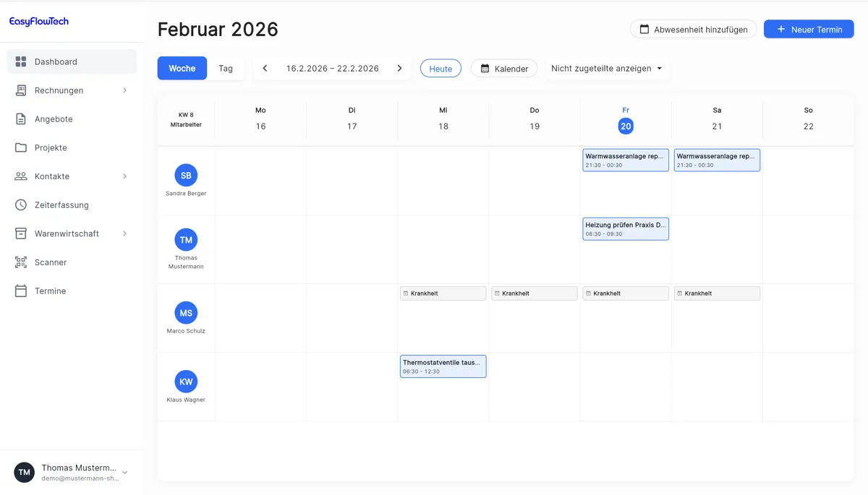Click the Warenwirtschaft archive box icon
The width and height of the screenshot is (868, 495).
(x=21, y=233)
